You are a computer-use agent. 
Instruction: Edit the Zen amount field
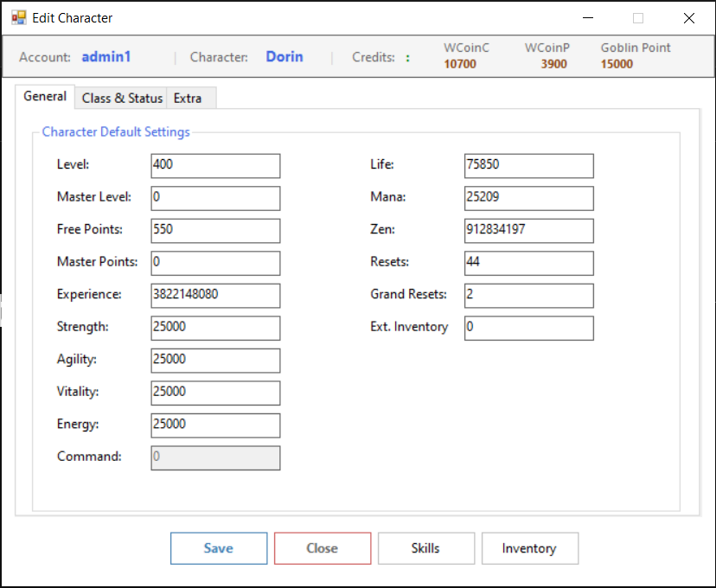click(528, 230)
